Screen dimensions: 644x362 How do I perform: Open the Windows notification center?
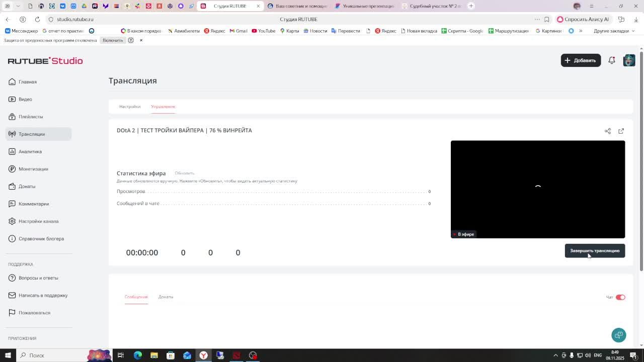634,355
